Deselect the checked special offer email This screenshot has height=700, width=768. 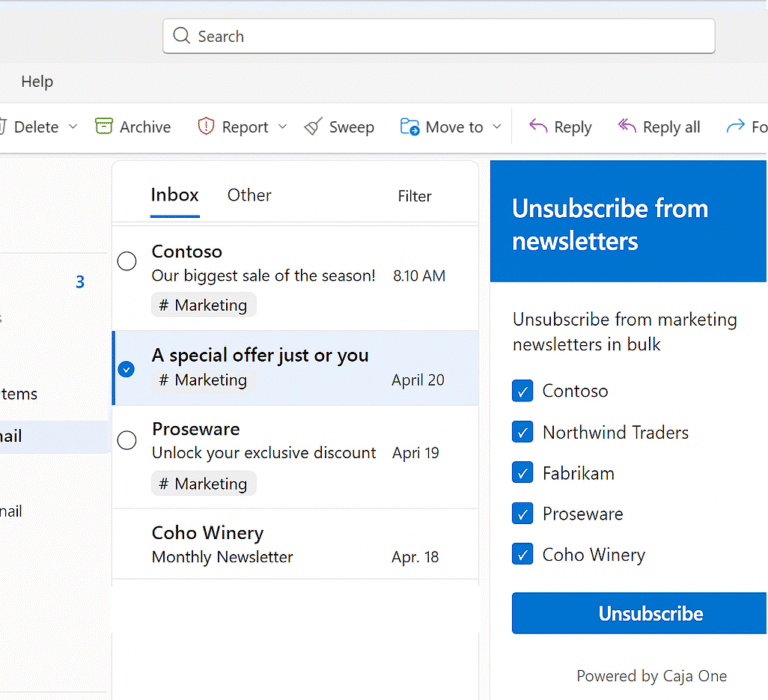(126, 369)
